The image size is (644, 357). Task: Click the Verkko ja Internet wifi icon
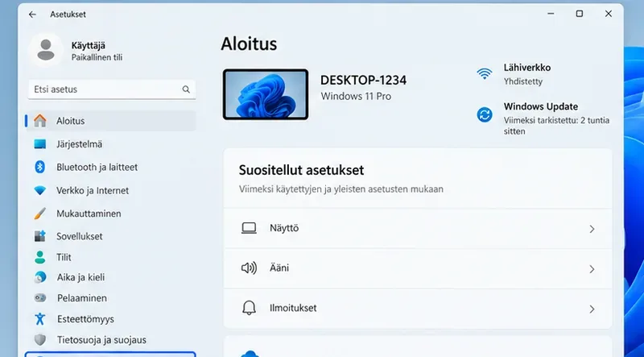pos(39,190)
